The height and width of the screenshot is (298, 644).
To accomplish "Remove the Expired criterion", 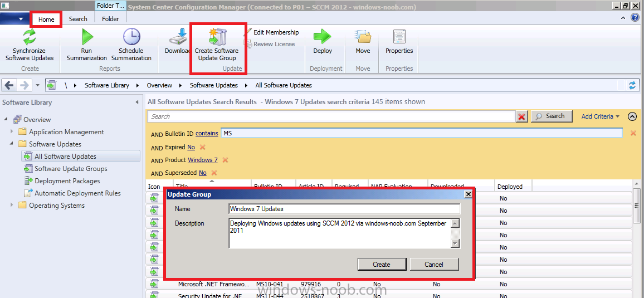I will [x=202, y=147].
